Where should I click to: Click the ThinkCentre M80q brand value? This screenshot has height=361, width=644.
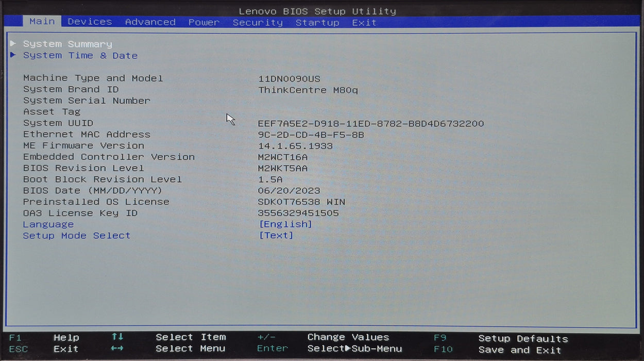[308, 90]
